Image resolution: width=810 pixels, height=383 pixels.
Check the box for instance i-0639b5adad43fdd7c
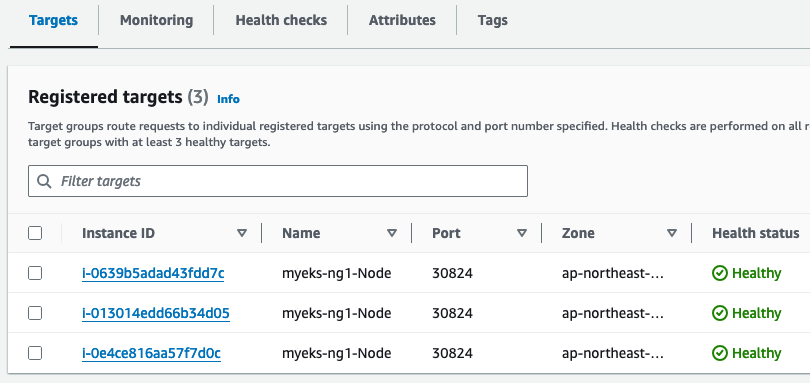point(35,273)
